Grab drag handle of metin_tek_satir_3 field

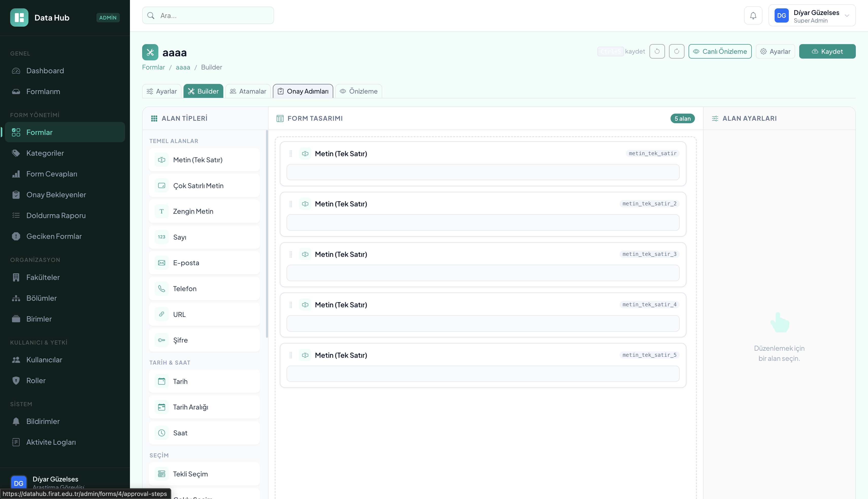291,254
